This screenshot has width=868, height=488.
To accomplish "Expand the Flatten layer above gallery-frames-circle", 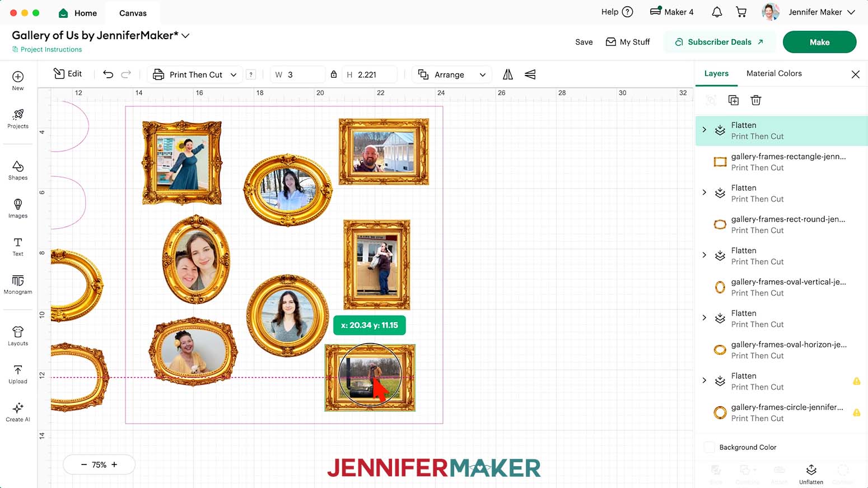I will [704, 381].
